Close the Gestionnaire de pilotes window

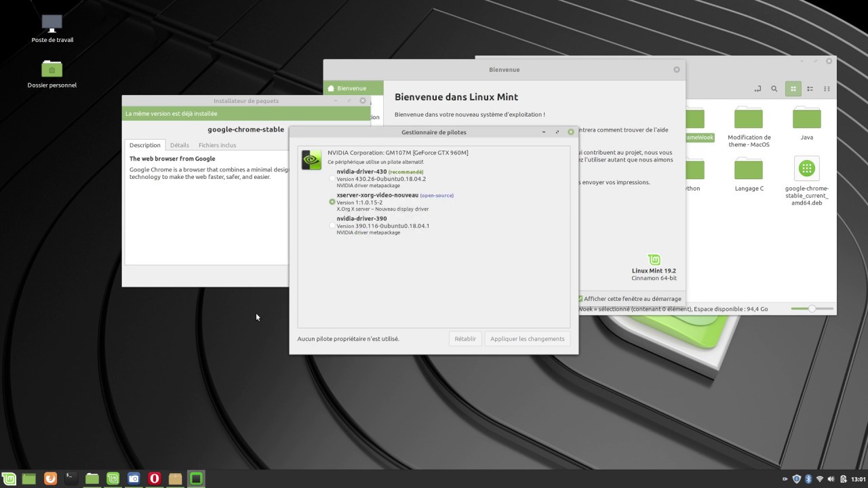571,132
